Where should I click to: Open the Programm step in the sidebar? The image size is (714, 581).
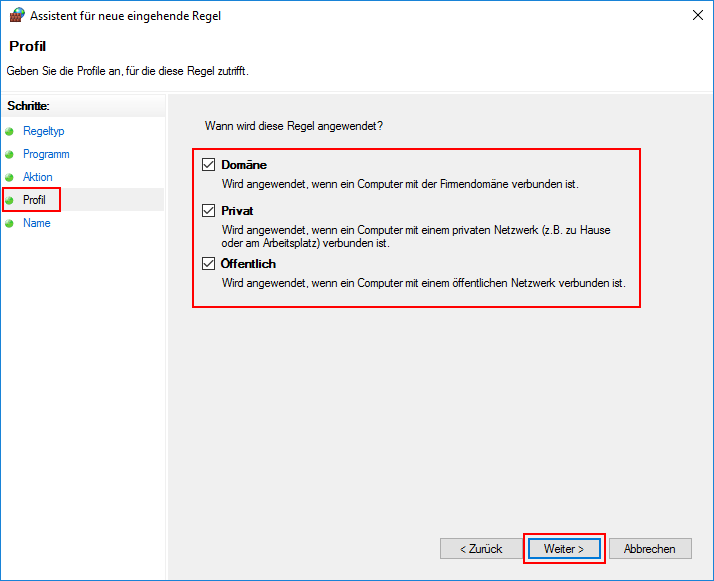(46, 154)
